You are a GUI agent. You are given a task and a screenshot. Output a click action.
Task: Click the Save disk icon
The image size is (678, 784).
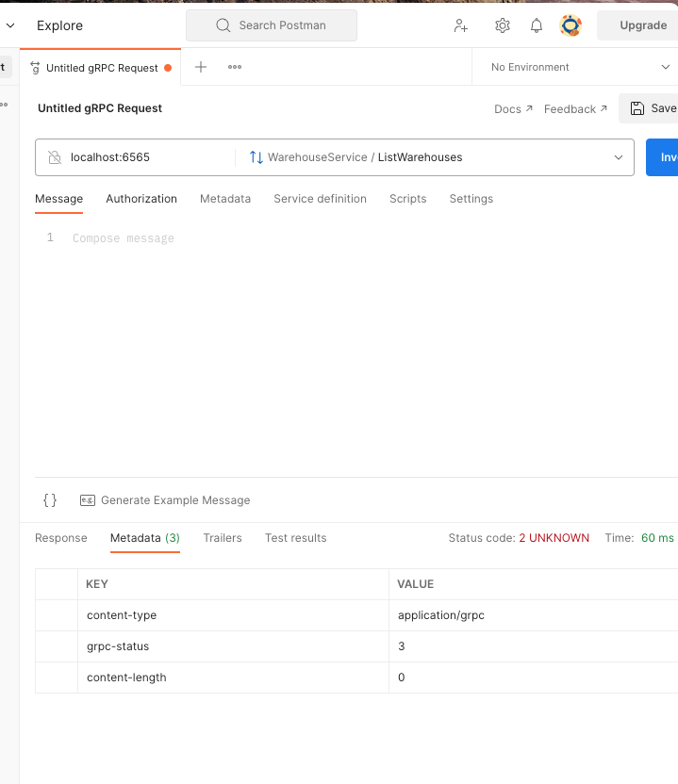[x=637, y=108]
